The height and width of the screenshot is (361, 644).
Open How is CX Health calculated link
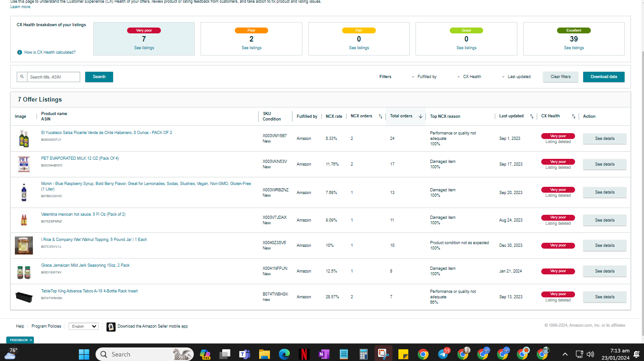coord(50,52)
